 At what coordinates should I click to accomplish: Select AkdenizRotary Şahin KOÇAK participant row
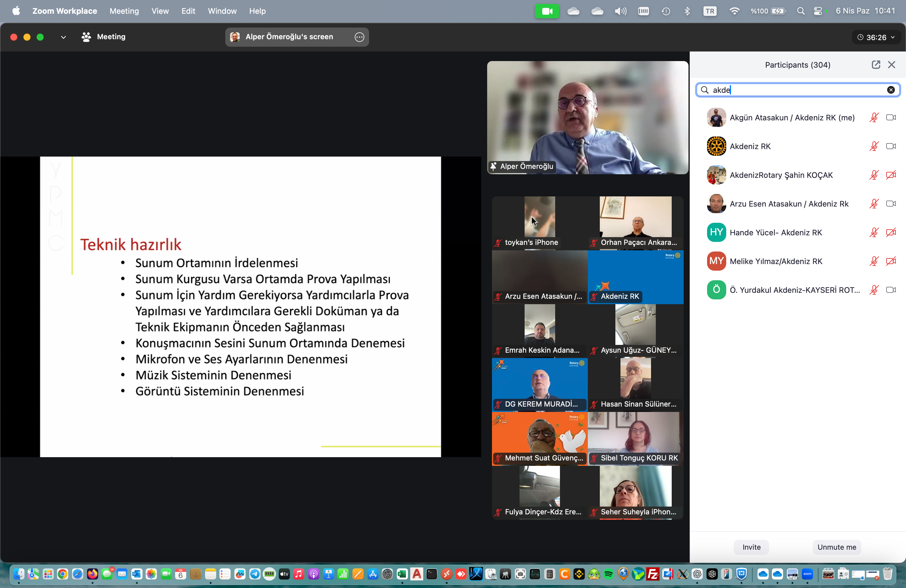(x=798, y=175)
